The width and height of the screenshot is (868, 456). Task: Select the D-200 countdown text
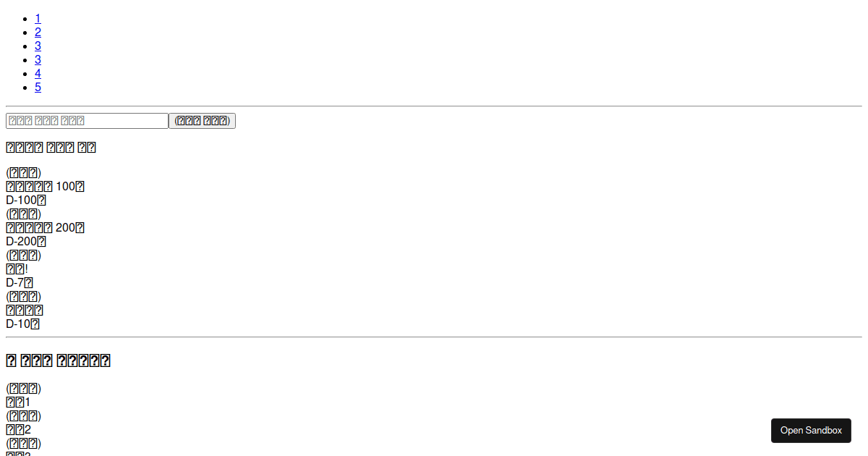[26, 242]
